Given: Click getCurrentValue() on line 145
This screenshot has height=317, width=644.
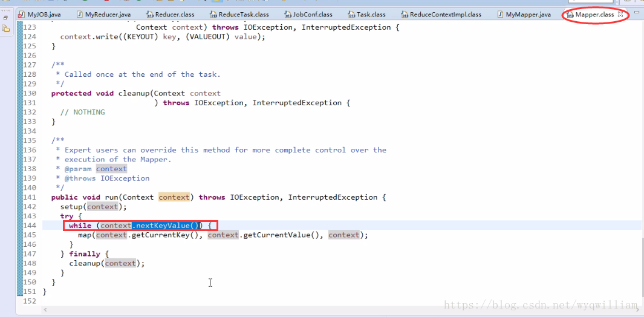Looking at the screenshot, I should [x=281, y=235].
